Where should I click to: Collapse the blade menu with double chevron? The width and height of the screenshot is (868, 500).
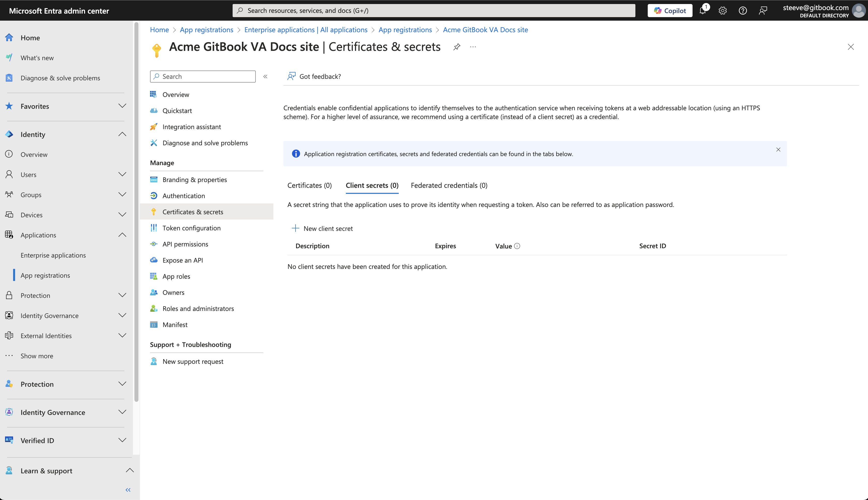[x=265, y=76]
